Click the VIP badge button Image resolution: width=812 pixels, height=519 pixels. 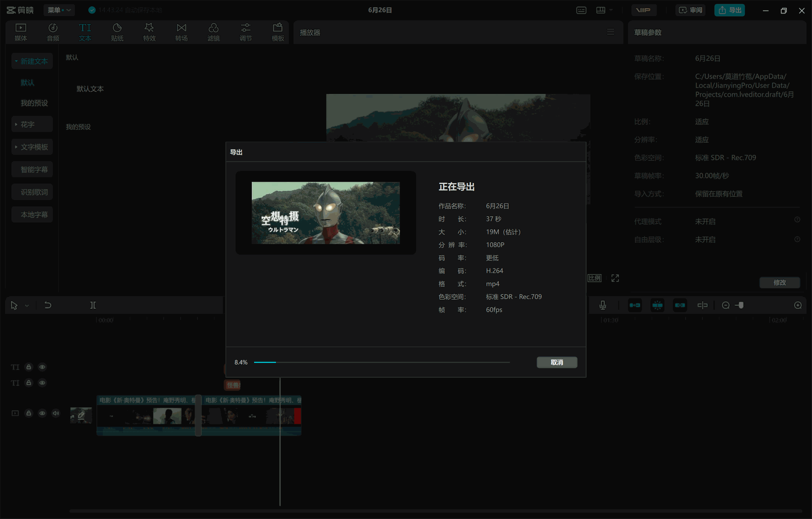(644, 10)
